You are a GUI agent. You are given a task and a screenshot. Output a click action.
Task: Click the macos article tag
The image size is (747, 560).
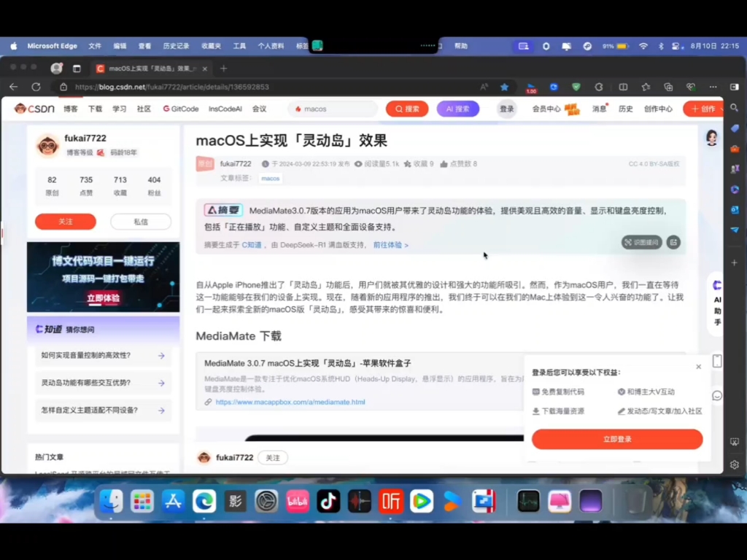(270, 178)
